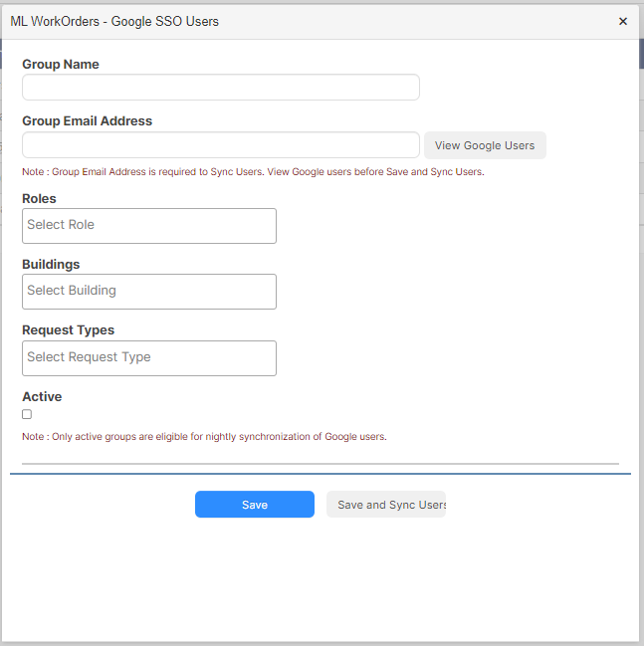This screenshot has width=644, height=646.
Task: Click the Group Name label
Action: pyautogui.click(x=61, y=65)
